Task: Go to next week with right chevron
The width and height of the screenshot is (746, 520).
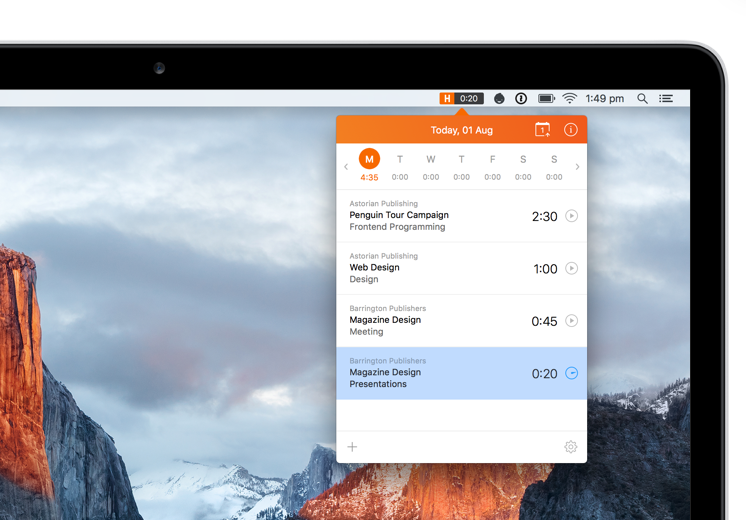Action: pyautogui.click(x=577, y=167)
